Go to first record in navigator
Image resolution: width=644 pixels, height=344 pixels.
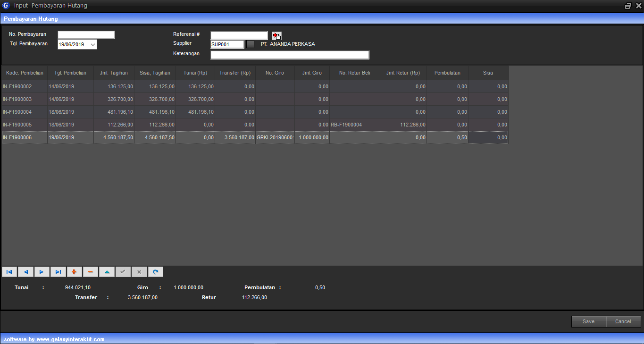point(9,272)
